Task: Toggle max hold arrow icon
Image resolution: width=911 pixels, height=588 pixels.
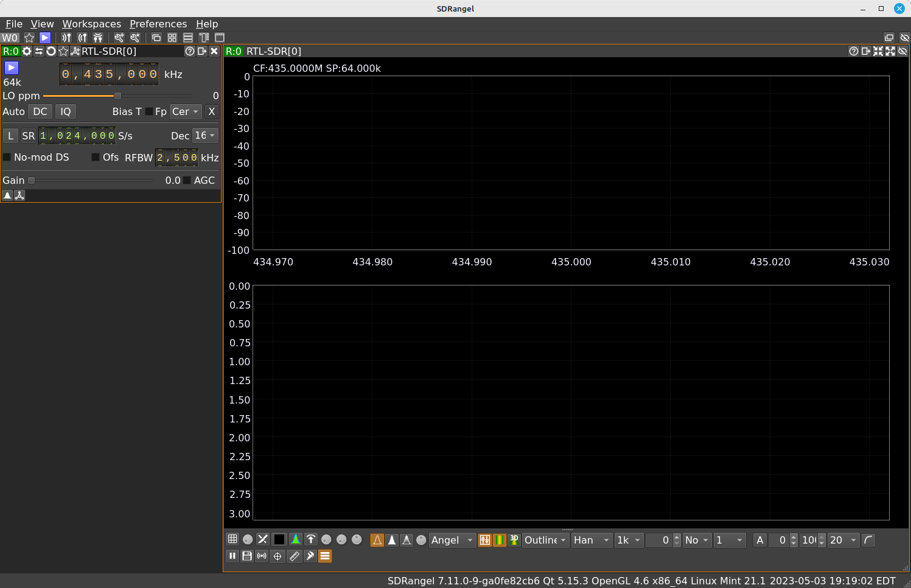Action: [x=311, y=539]
